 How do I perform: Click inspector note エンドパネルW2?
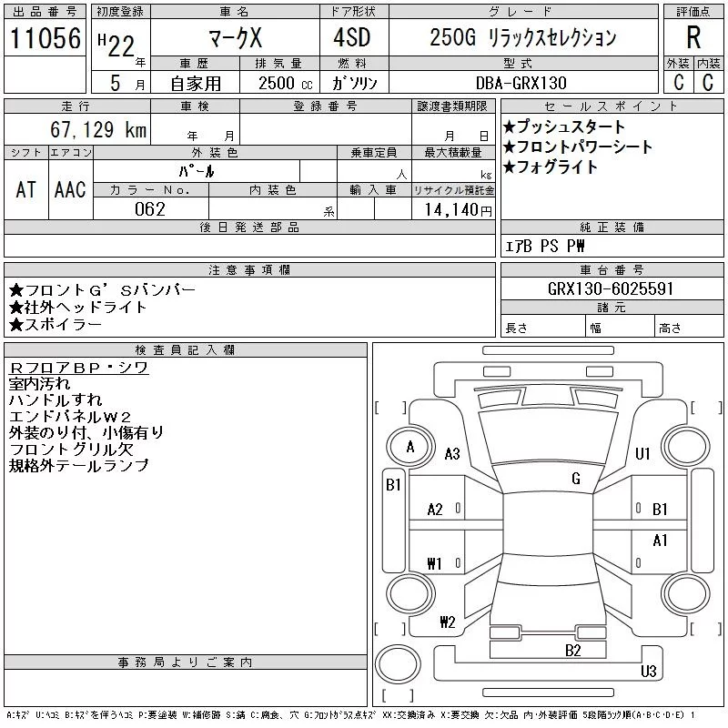click(70, 416)
